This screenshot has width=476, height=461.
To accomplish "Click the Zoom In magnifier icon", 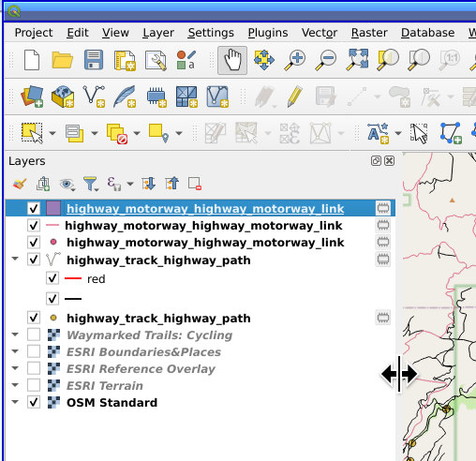I will click(x=295, y=60).
